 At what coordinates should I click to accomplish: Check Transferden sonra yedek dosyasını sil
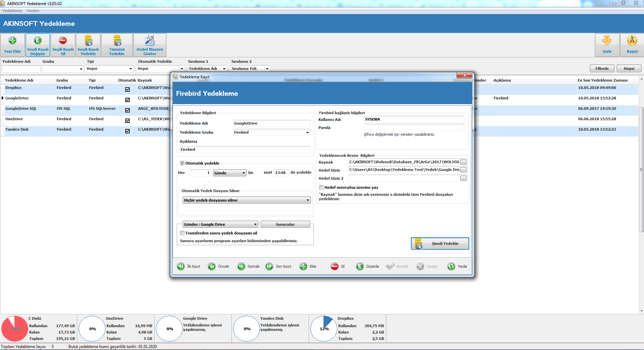coord(182,233)
